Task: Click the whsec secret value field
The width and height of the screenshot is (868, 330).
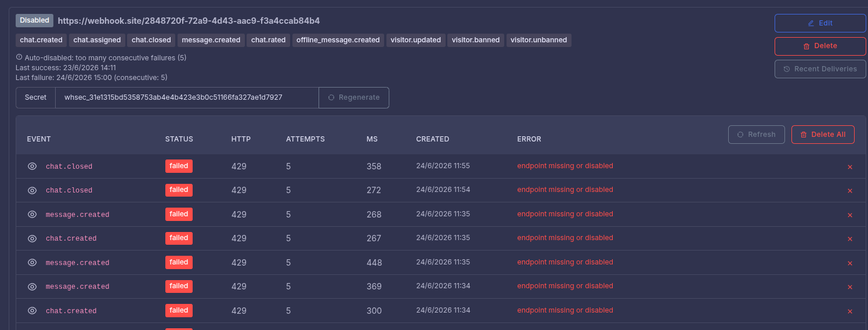Action: click(x=187, y=97)
